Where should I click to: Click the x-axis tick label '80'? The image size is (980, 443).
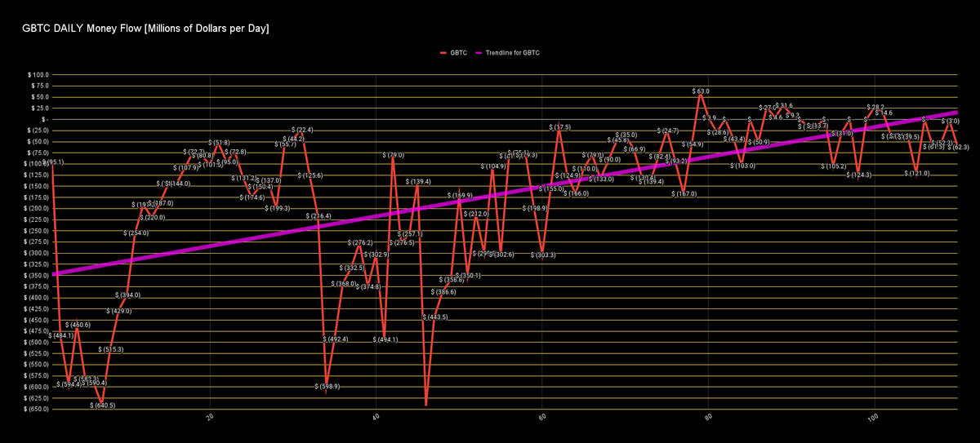coord(709,419)
